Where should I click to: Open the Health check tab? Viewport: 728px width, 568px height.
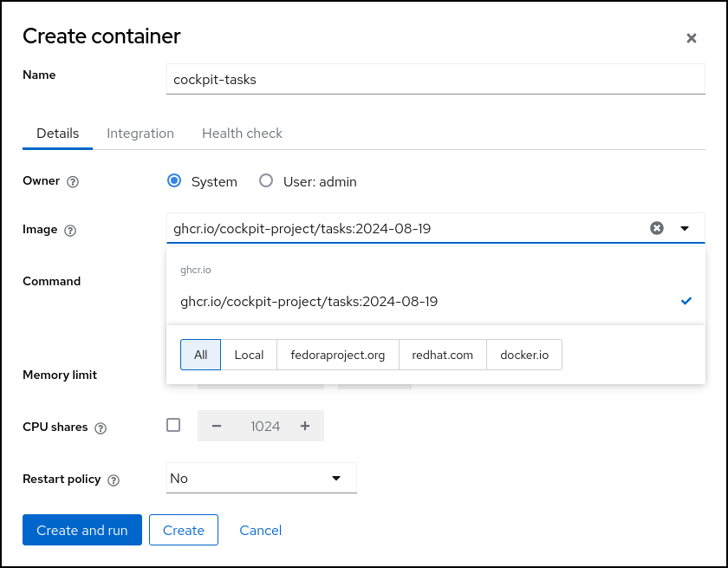[242, 134]
